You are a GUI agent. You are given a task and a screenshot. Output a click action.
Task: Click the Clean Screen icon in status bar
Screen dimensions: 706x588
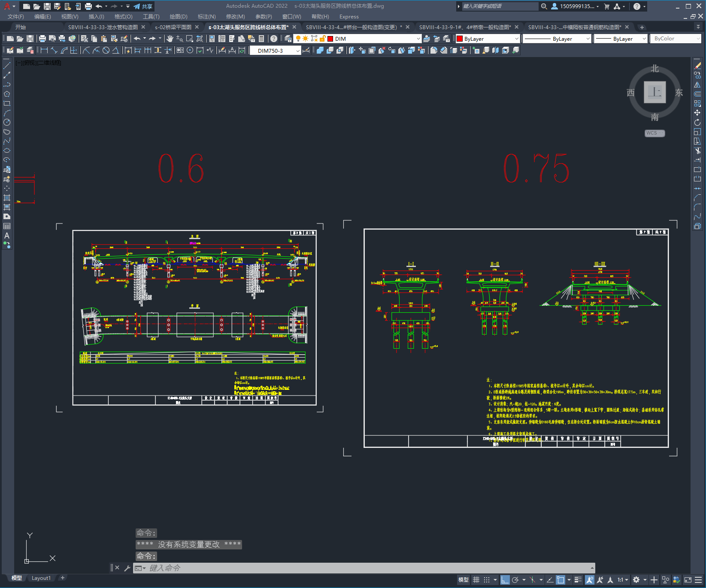click(x=688, y=580)
